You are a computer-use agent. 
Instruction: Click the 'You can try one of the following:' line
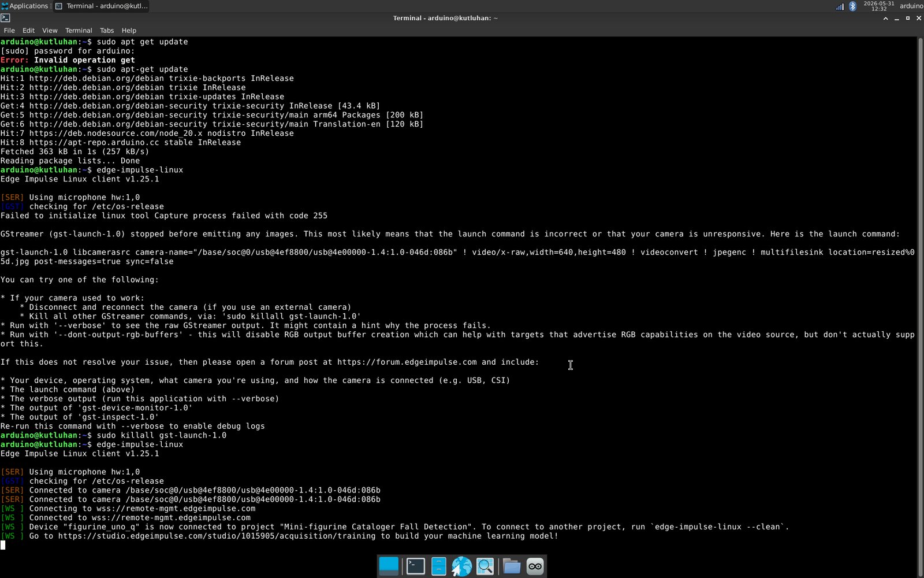click(x=80, y=280)
